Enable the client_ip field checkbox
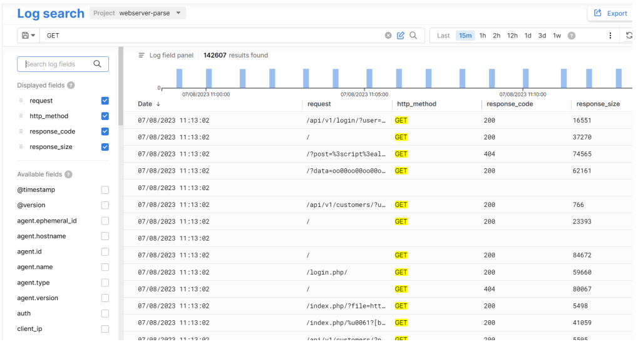Screen dimensions: 638x364 (x=105, y=329)
